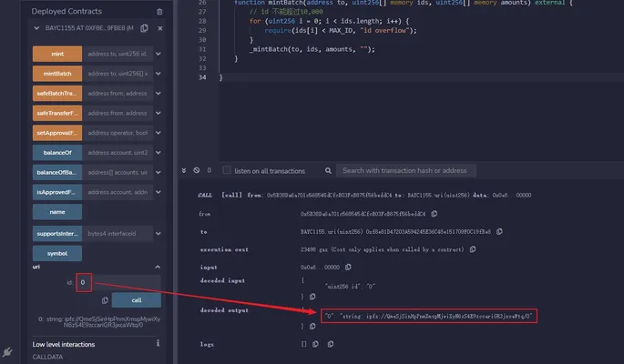The width and height of the screenshot is (624, 364).
Task: Run the mintBatch function
Action: pyautogui.click(x=57, y=74)
